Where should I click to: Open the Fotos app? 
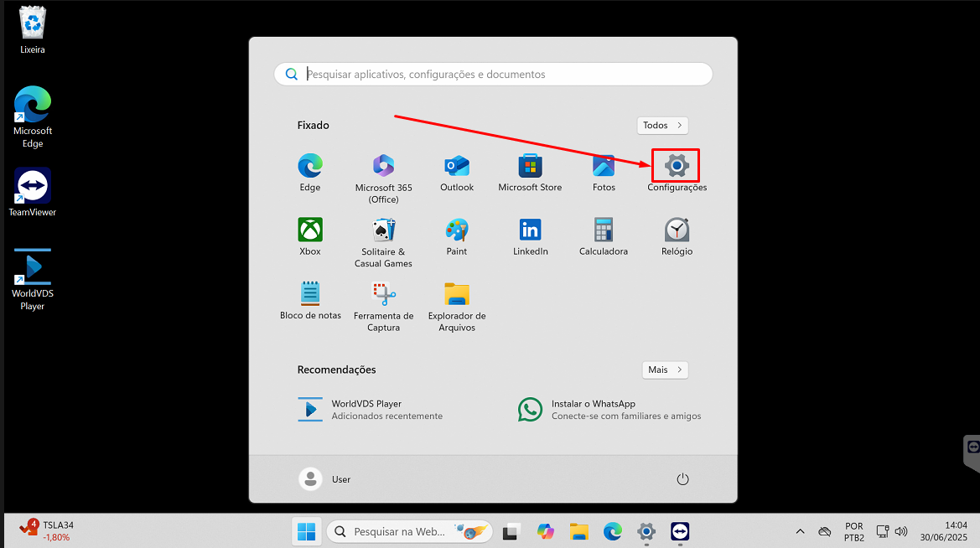604,173
